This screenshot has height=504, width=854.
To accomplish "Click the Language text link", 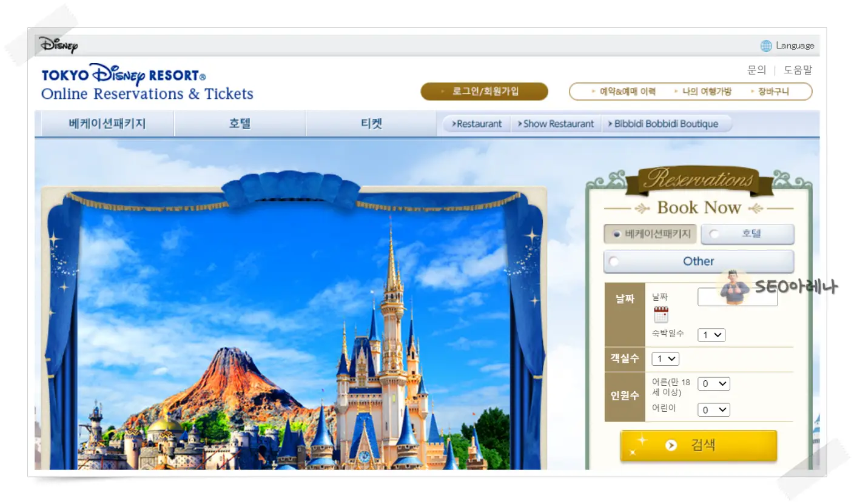I will tap(795, 45).
